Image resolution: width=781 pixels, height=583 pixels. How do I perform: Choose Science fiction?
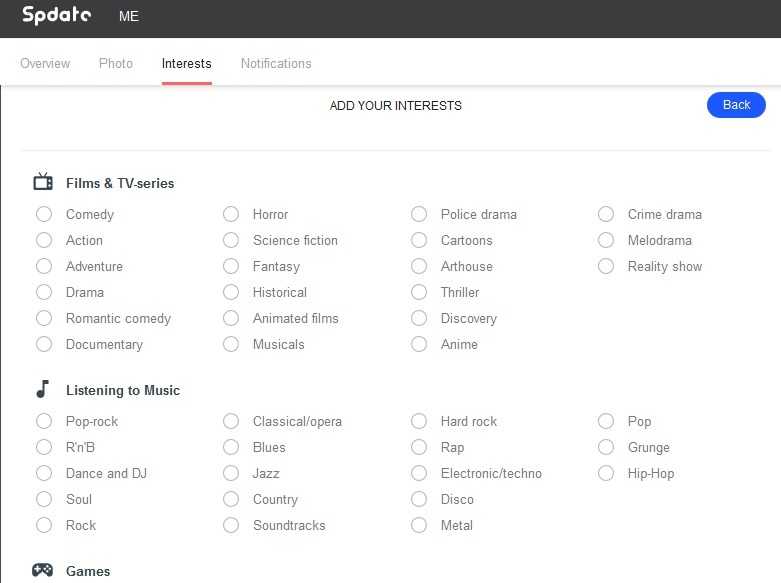pyautogui.click(x=231, y=240)
